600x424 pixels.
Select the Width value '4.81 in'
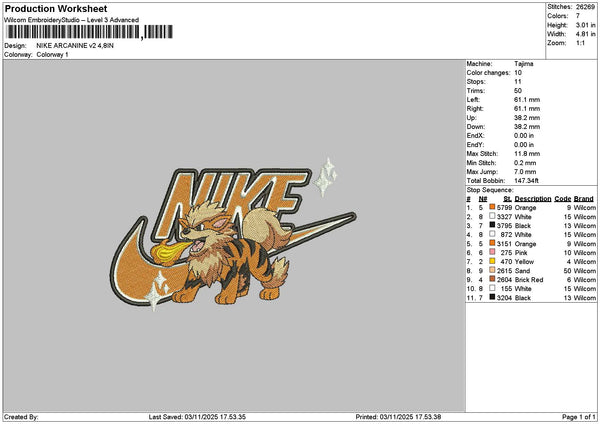(x=585, y=34)
